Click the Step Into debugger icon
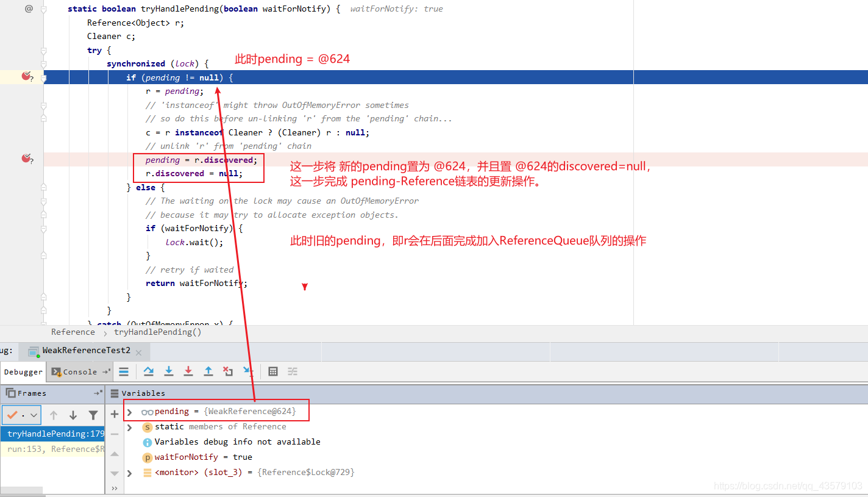 click(x=169, y=371)
